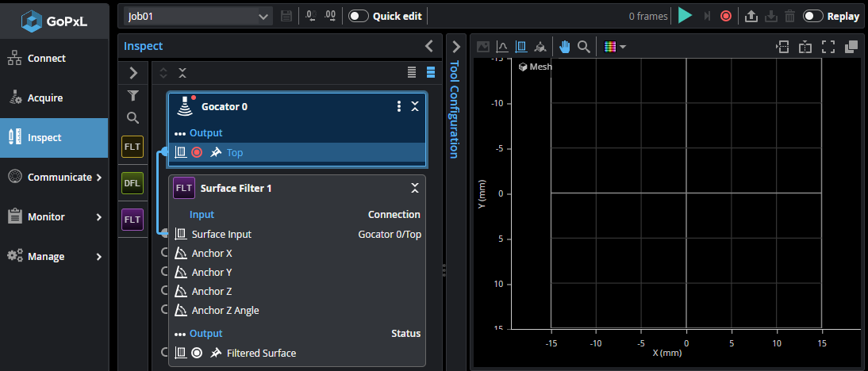Pin the Top output
Image resolution: width=868 pixels, height=371 pixels.
pyautogui.click(x=216, y=152)
